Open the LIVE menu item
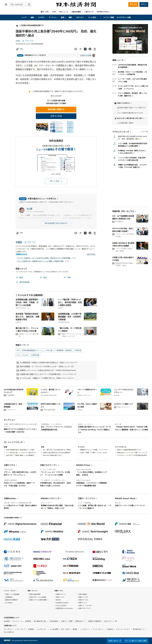 pyautogui.click(x=54, y=12)
